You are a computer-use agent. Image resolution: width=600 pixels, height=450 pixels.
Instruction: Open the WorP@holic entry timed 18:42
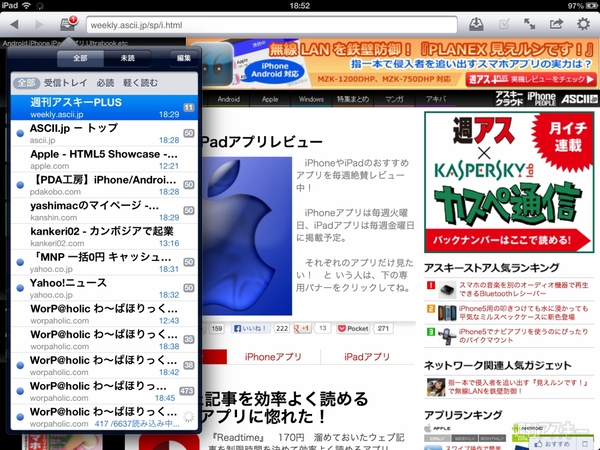tap(104, 365)
